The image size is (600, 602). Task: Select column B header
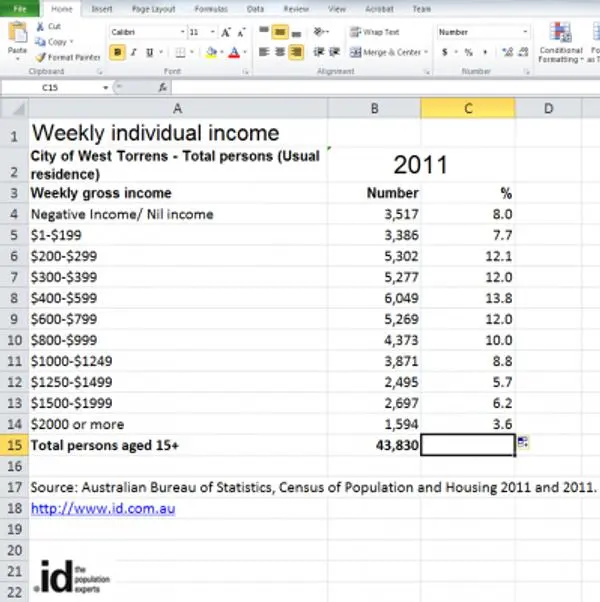pyautogui.click(x=374, y=109)
